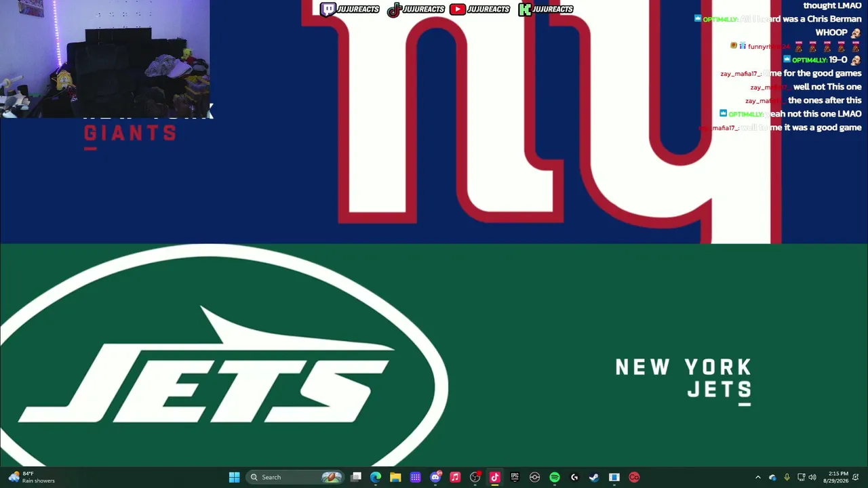Click the chat message "19-0"
868x488 pixels.
click(838, 60)
